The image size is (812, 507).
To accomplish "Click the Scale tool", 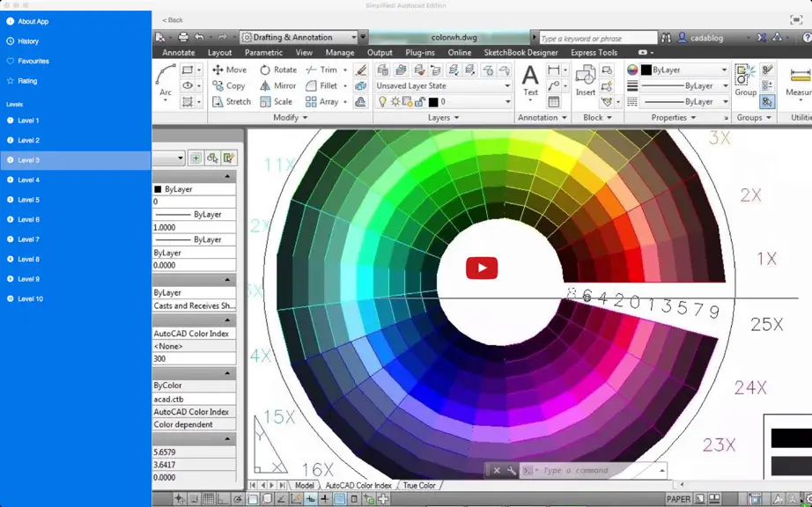I will pos(276,102).
